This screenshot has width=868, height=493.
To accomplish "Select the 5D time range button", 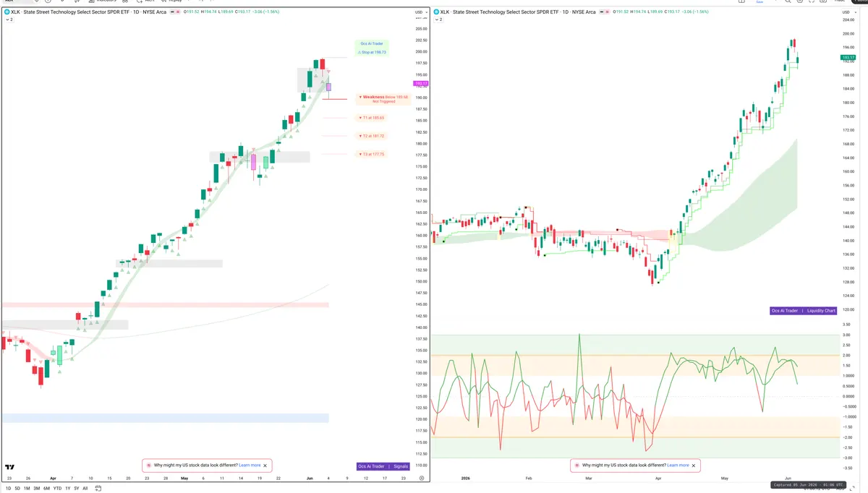I will 17,489.
